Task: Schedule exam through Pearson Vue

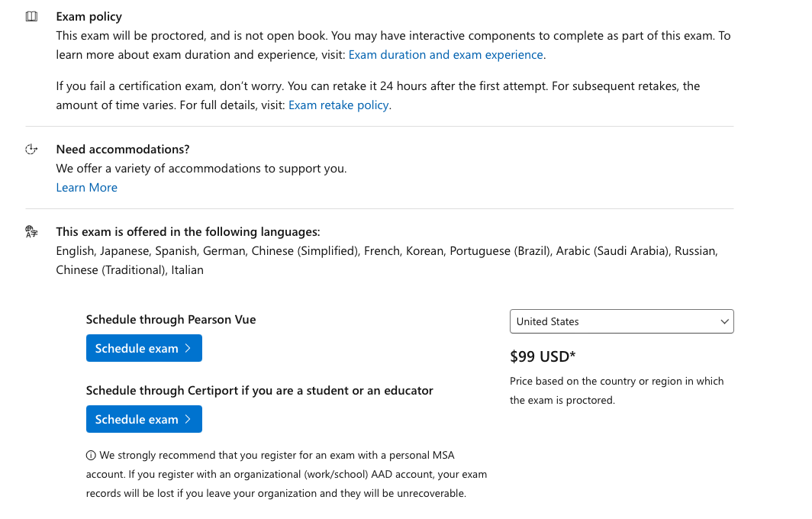Action: tap(144, 348)
